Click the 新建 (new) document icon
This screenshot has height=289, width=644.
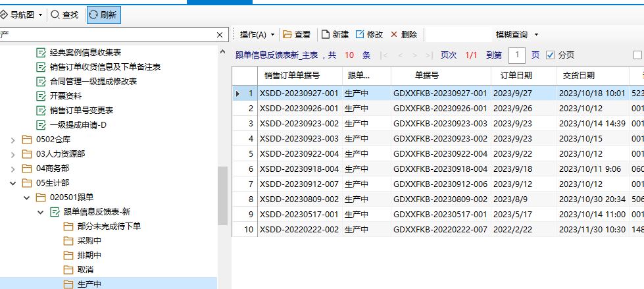coord(325,34)
